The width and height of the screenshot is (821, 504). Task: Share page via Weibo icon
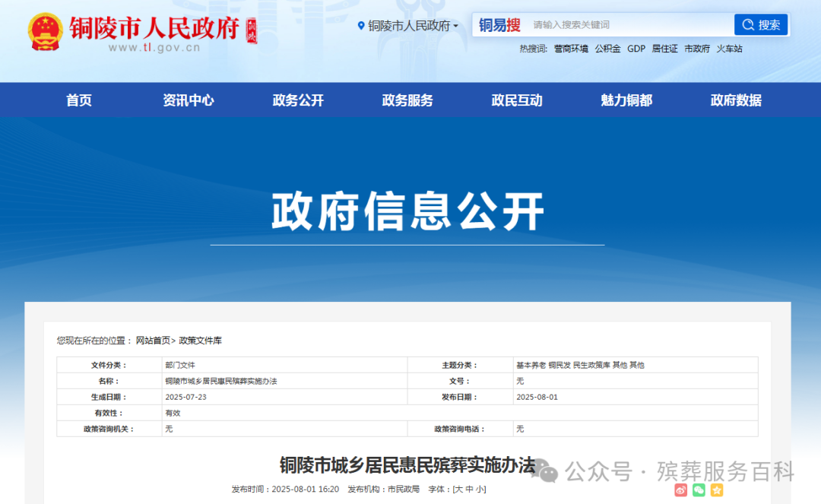(680, 490)
